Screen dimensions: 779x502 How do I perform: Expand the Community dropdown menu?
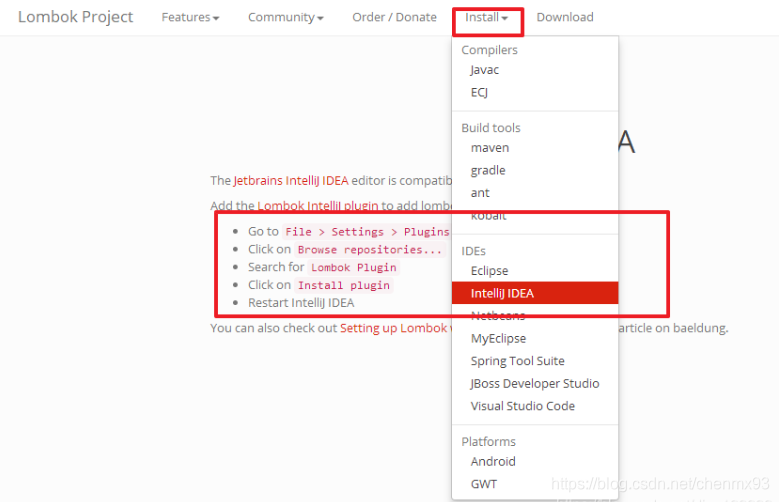coord(286,17)
